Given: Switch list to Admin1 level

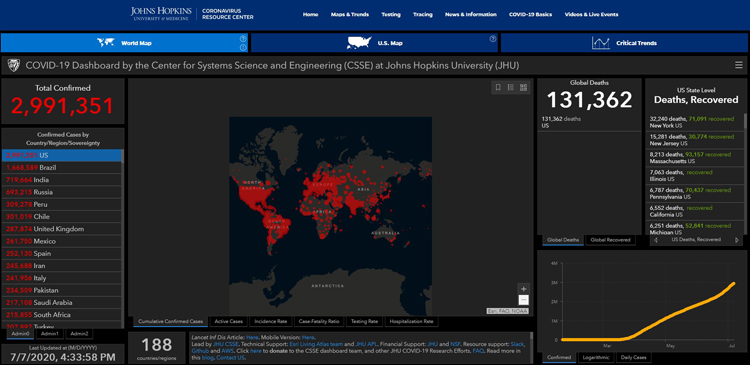Looking at the screenshot, I should tap(50, 333).
